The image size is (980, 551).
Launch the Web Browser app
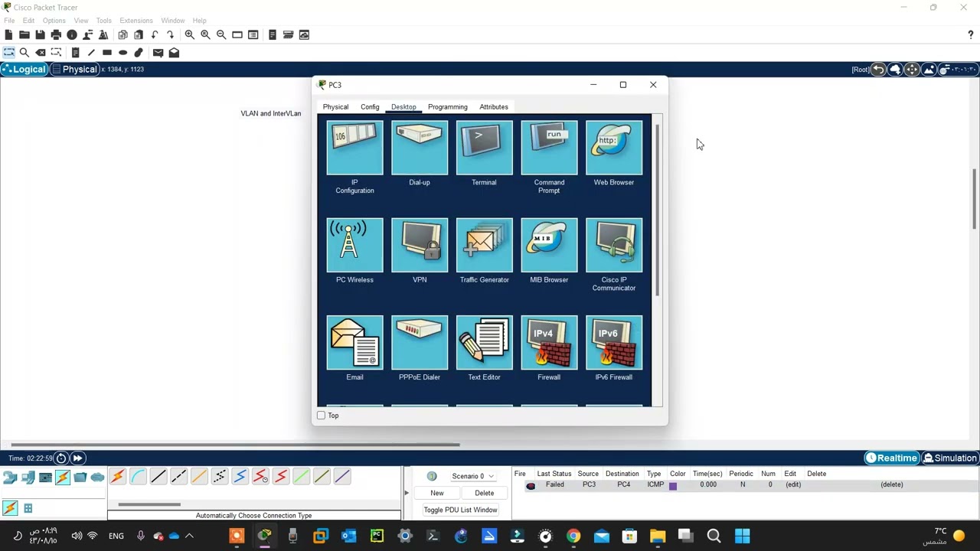coord(614,148)
